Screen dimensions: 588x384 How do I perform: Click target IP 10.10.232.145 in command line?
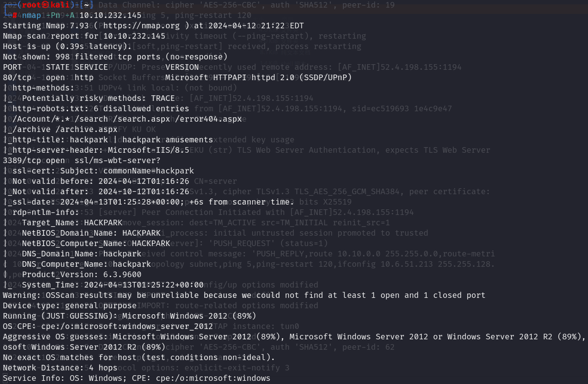pyautogui.click(x=110, y=15)
